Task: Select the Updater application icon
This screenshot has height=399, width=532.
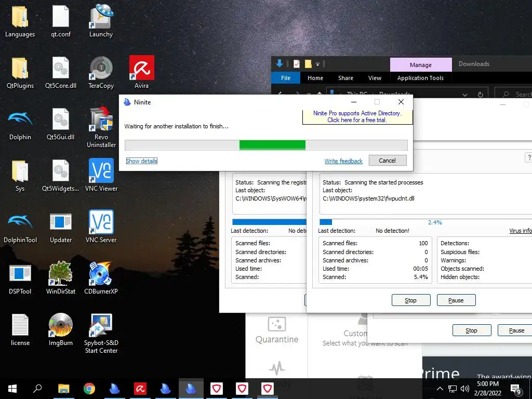Action: [61, 228]
